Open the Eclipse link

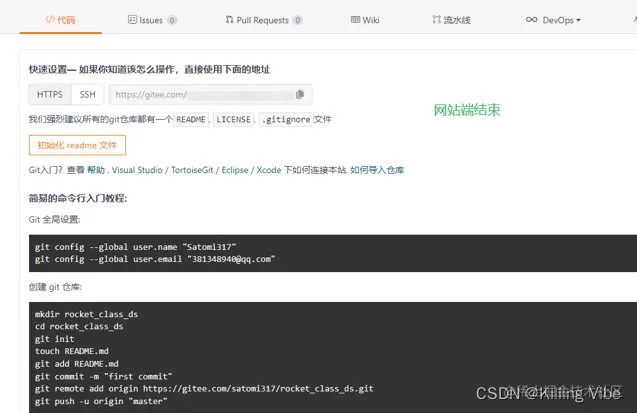[235, 170]
